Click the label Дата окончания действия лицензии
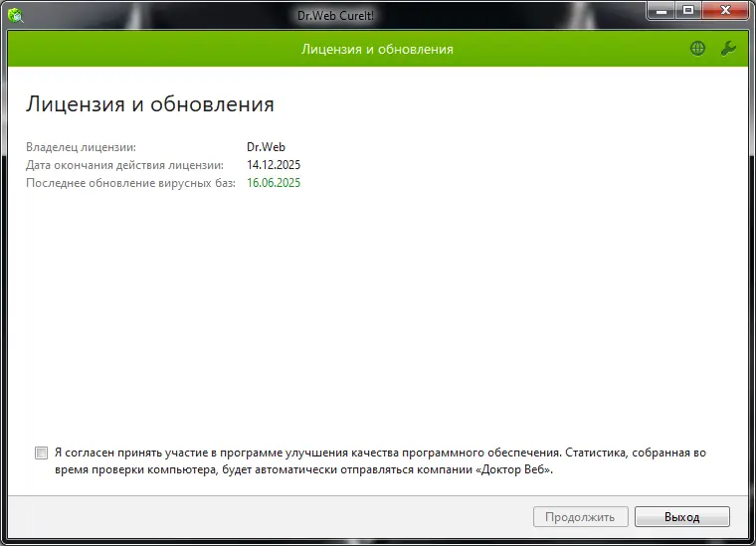This screenshot has width=756, height=546. 125,165
